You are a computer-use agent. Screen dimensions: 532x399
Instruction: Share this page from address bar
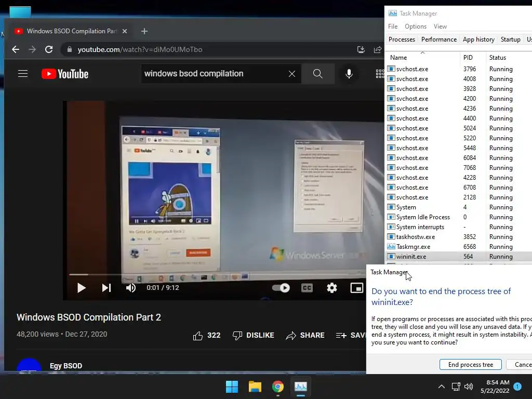[x=378, y=49]
